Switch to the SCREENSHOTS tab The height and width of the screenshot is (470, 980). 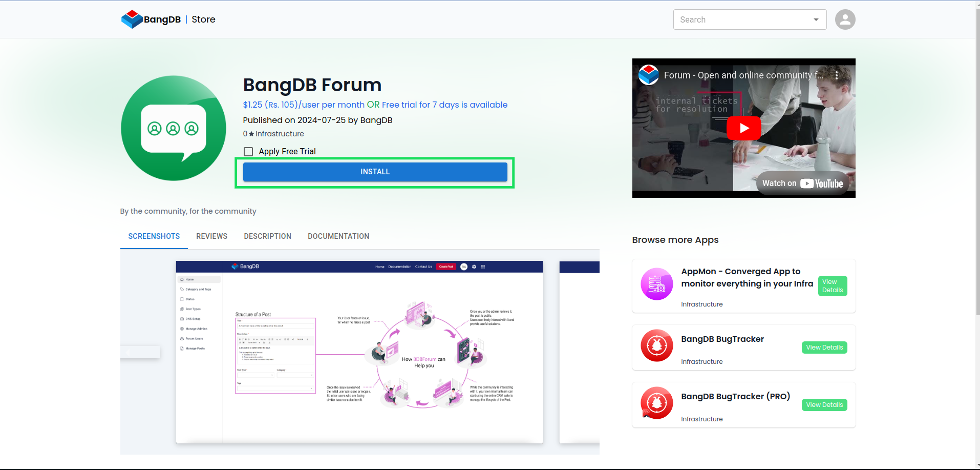[154, 236]
